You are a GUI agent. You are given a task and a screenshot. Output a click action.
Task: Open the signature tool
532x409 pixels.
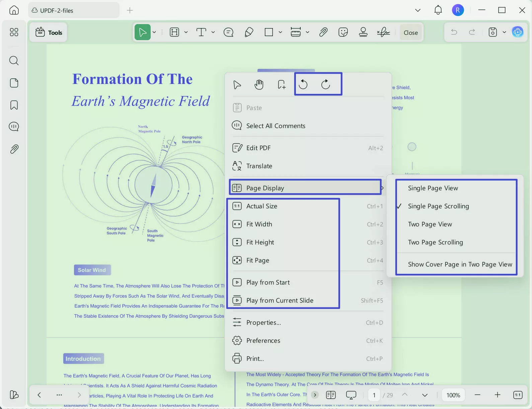point(383,32)
